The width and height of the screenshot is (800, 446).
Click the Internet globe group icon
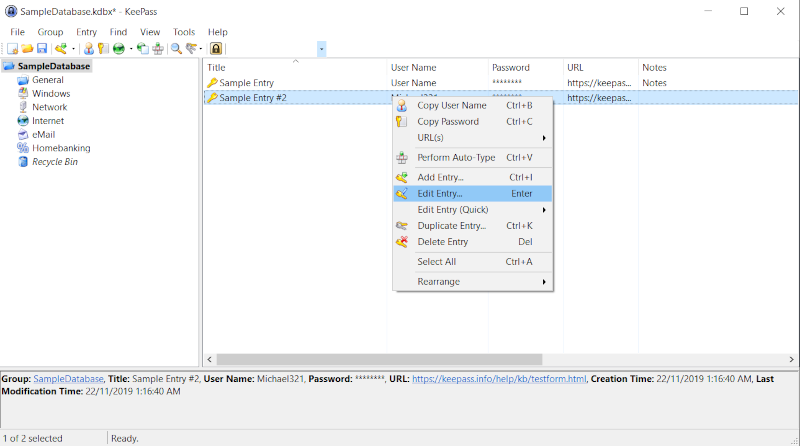point(23,121)
